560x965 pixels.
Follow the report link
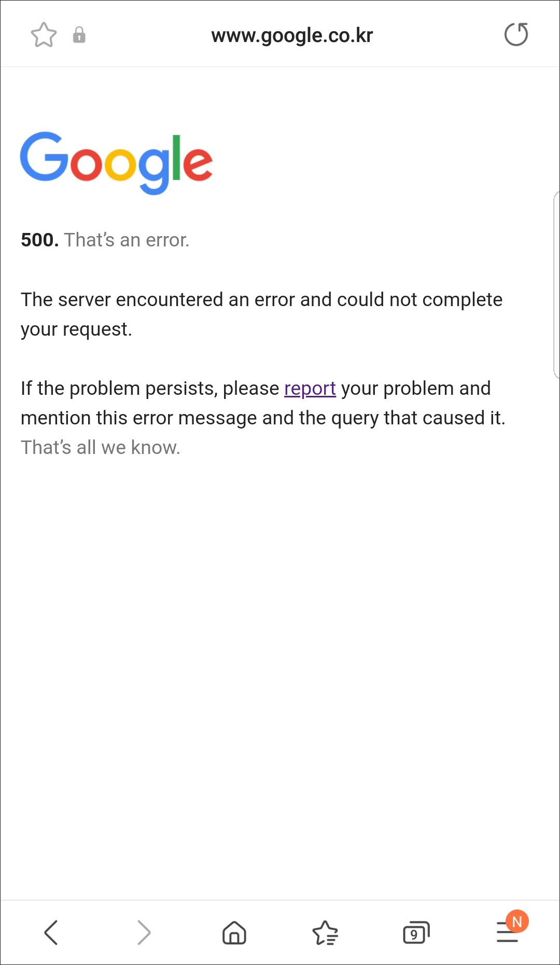point(310,388)
